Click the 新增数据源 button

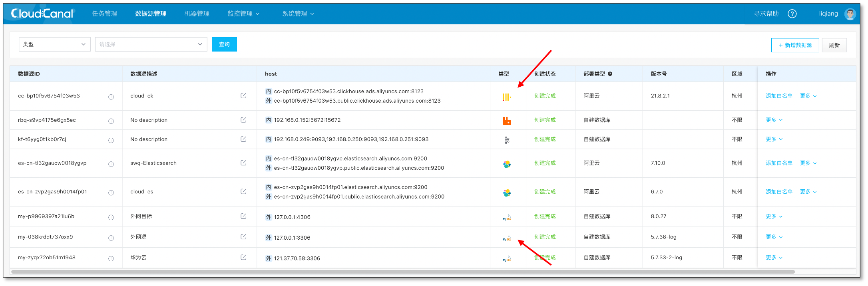(794, 45)
